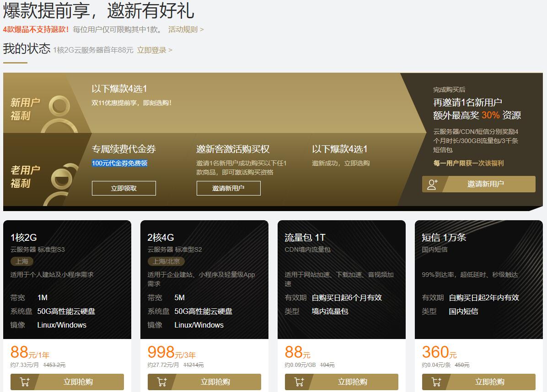
Task: Click the 我的状态 heading
Action: coord(27,48)
